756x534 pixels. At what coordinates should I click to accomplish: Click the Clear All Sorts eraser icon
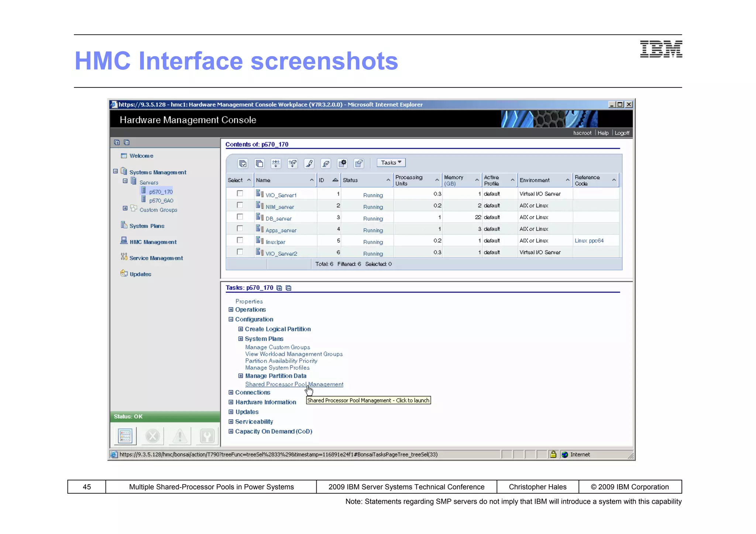(x=326, y=163)
